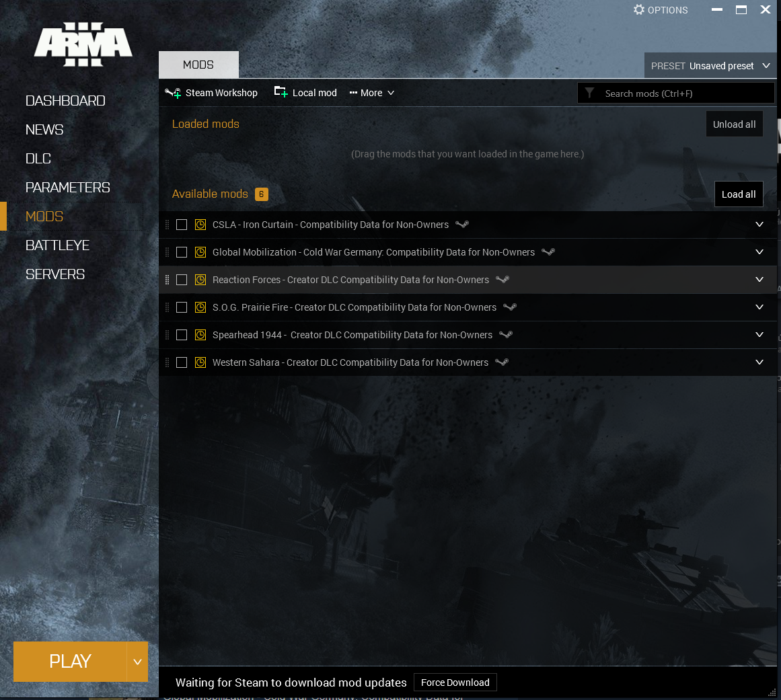The height and width of the screenshot is (700, 781).
Task: Expand Global Mobilization mod details chevron
Action: tap(759, 252)
